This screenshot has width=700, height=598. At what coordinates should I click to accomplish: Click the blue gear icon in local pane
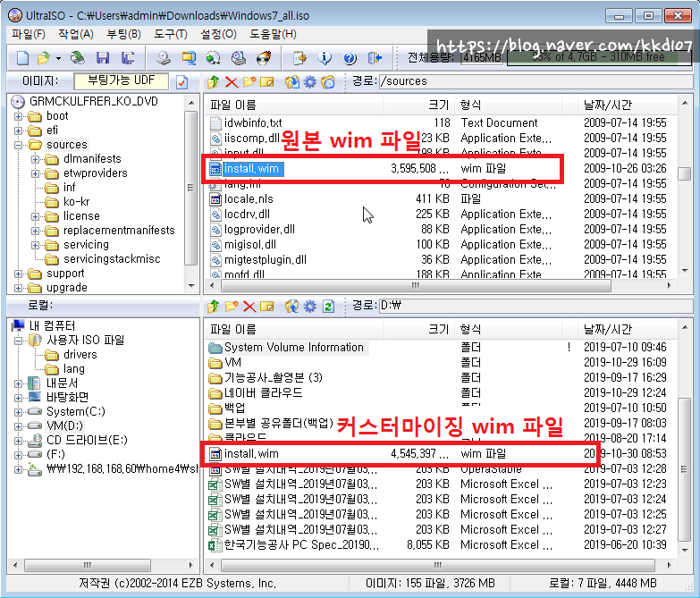[x=310, y=306]
